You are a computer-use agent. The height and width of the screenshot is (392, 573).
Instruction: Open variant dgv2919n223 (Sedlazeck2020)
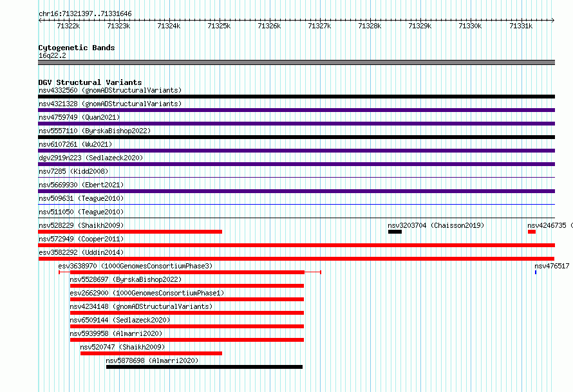pos(91,158)
